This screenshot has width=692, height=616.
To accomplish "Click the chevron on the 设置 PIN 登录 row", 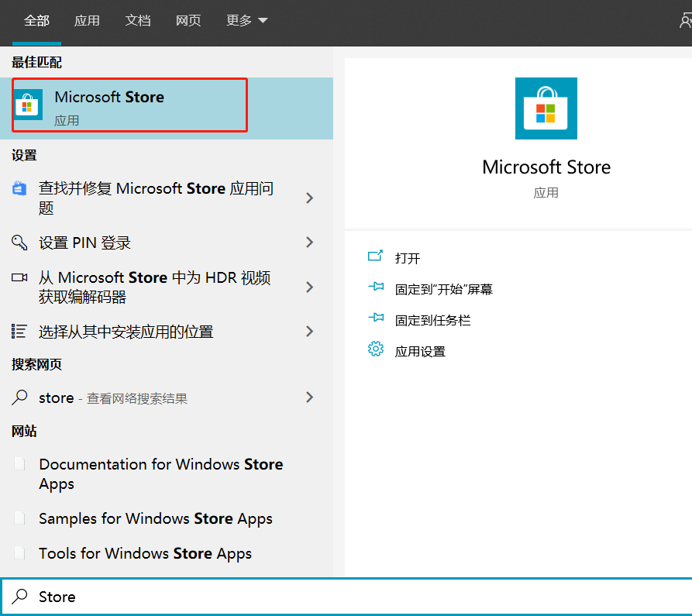I will coord(310,243).
